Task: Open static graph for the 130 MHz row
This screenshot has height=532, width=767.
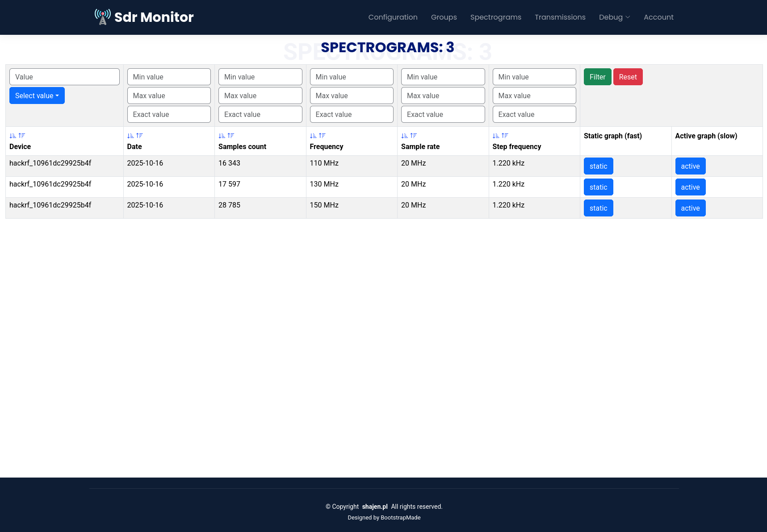Action: click(x=598, y=187)
